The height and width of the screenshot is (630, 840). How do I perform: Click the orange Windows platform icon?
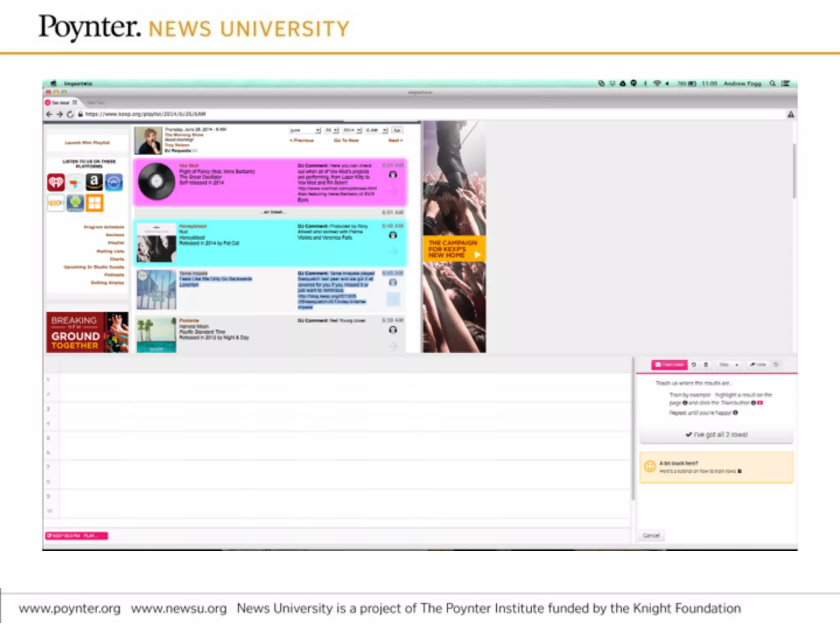click(94, 203)
